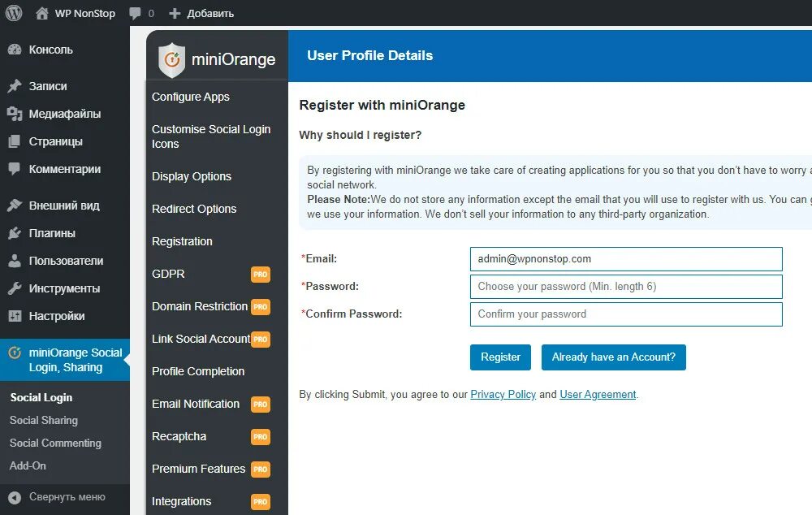
Task: Open the WP NonStop home icon
Action: [x=42, y=13]
